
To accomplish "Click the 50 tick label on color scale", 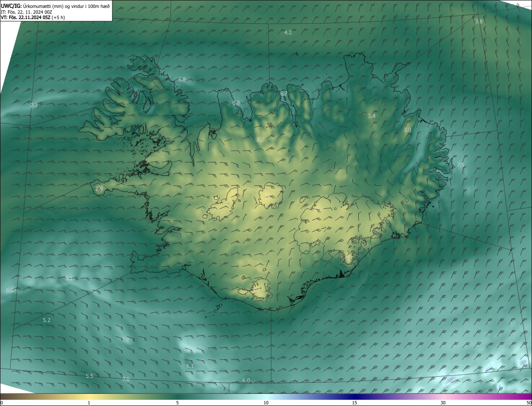I will 529,403.
